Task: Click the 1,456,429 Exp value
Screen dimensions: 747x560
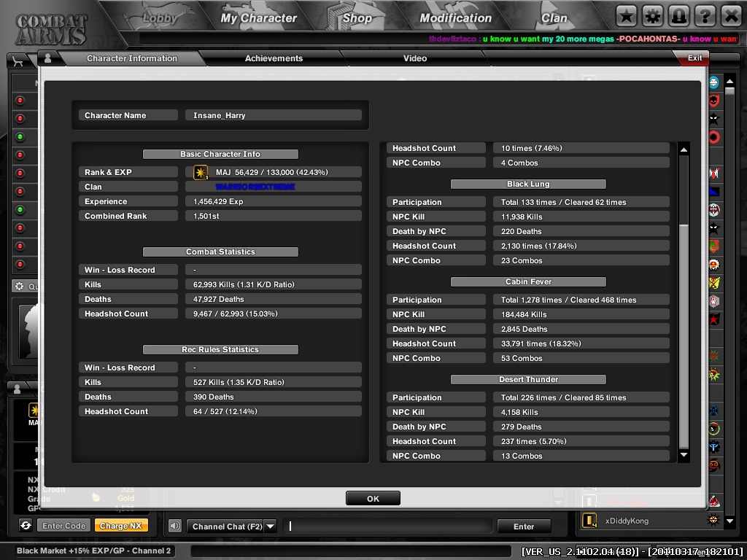Action: 218,201
